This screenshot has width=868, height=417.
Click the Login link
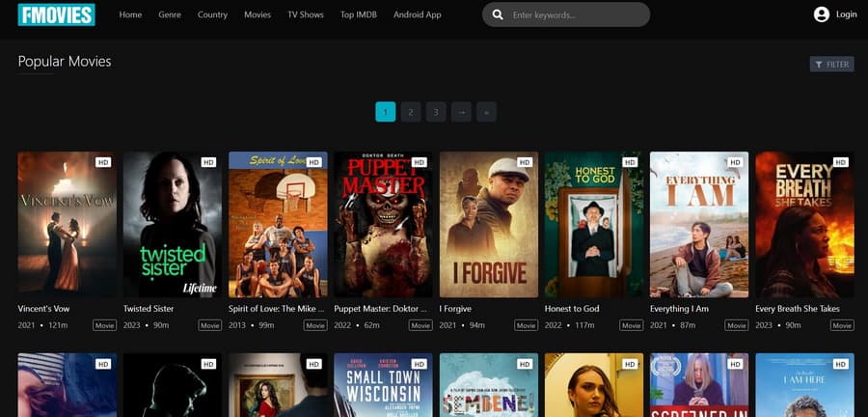pos(847,14)
